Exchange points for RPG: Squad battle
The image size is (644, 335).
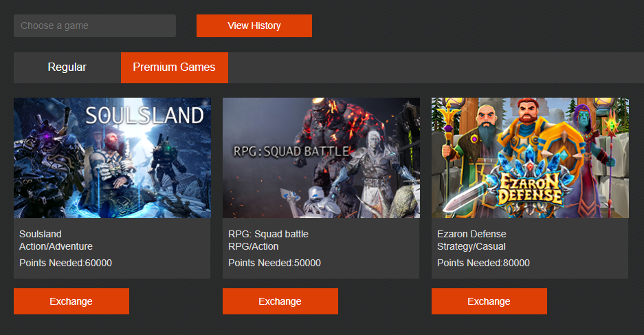click(280, 301)
